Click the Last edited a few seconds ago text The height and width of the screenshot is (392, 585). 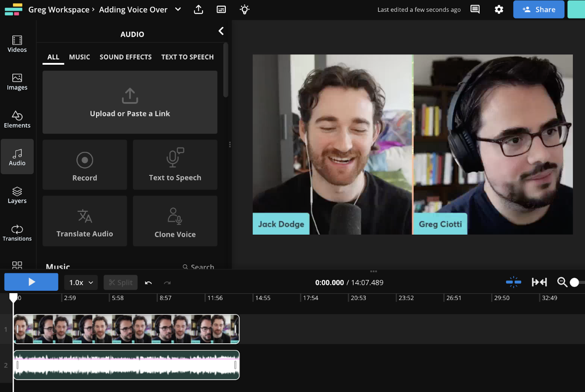click(x=419, y=10)
